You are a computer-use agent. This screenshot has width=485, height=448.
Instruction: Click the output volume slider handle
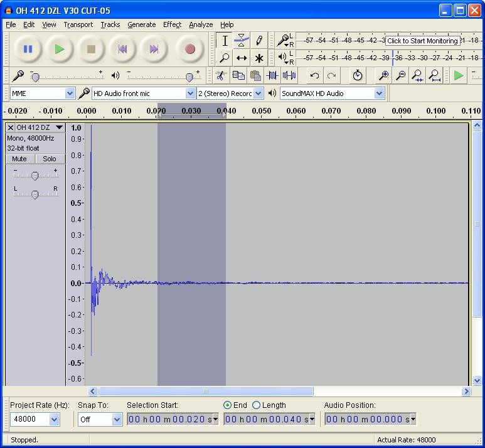pos(189,77)
